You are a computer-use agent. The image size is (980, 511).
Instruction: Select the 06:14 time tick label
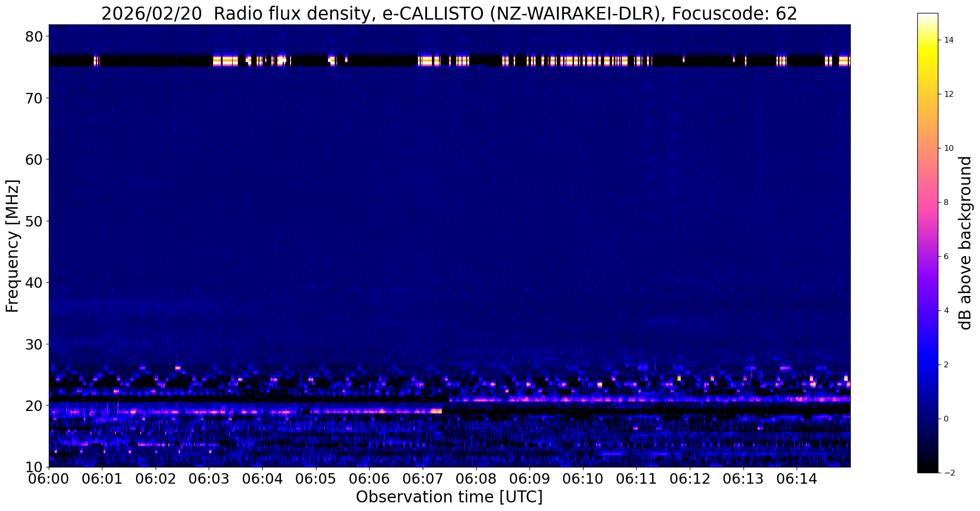[797, 478]
